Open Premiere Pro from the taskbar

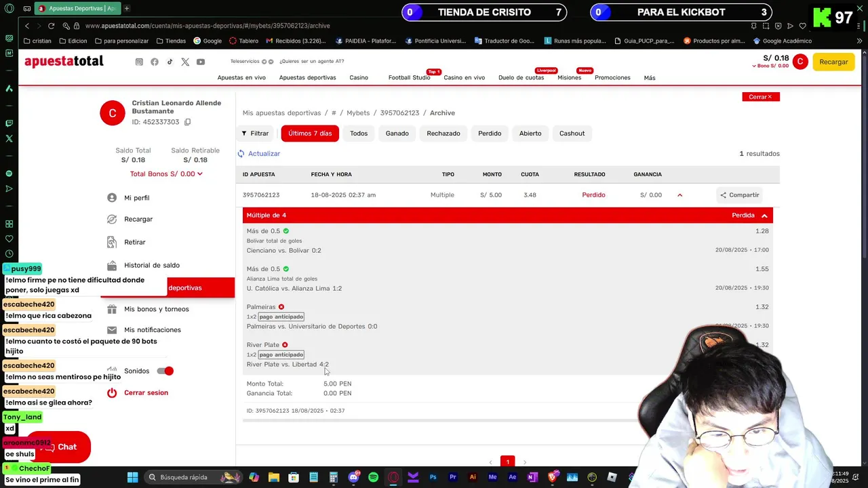coord(452,477)
